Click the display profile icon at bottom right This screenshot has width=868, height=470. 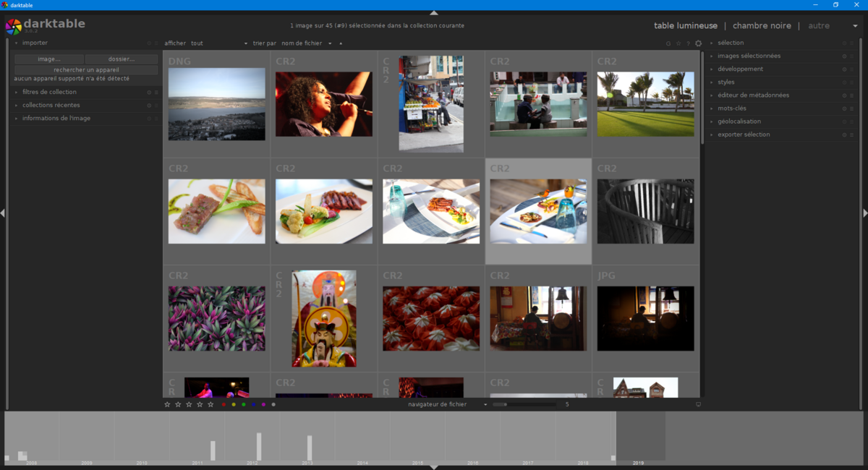[698, 405]
